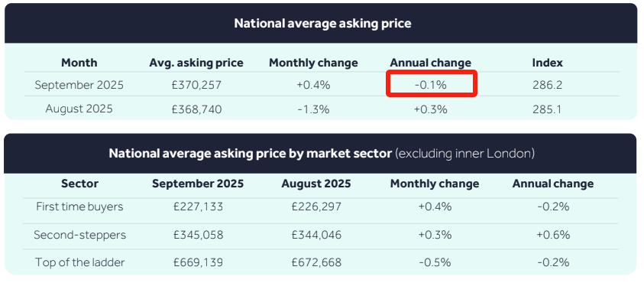Select the August 2025 month row label
The image size is (644, 283).
[79, 109]
